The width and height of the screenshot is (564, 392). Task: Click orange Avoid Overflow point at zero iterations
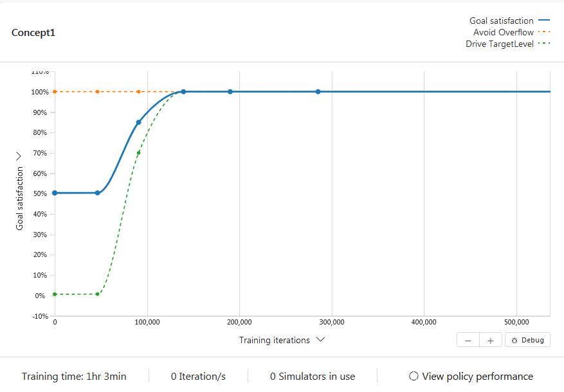click(55, 92)
